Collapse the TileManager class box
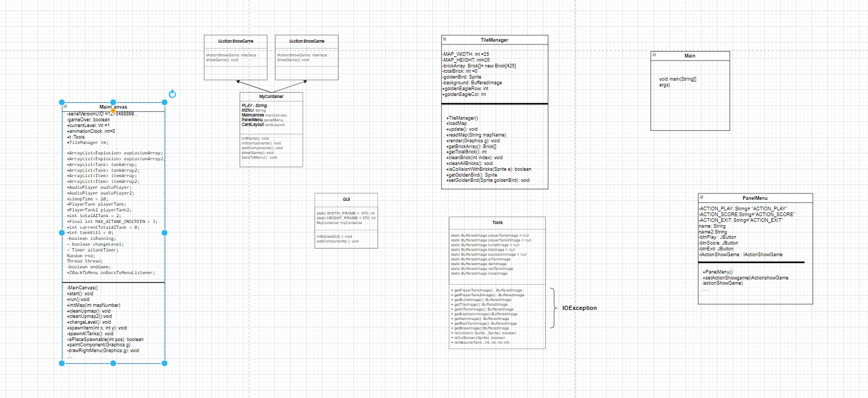The height and width of the screenshot is (398, 868). (x=445, y=39)
